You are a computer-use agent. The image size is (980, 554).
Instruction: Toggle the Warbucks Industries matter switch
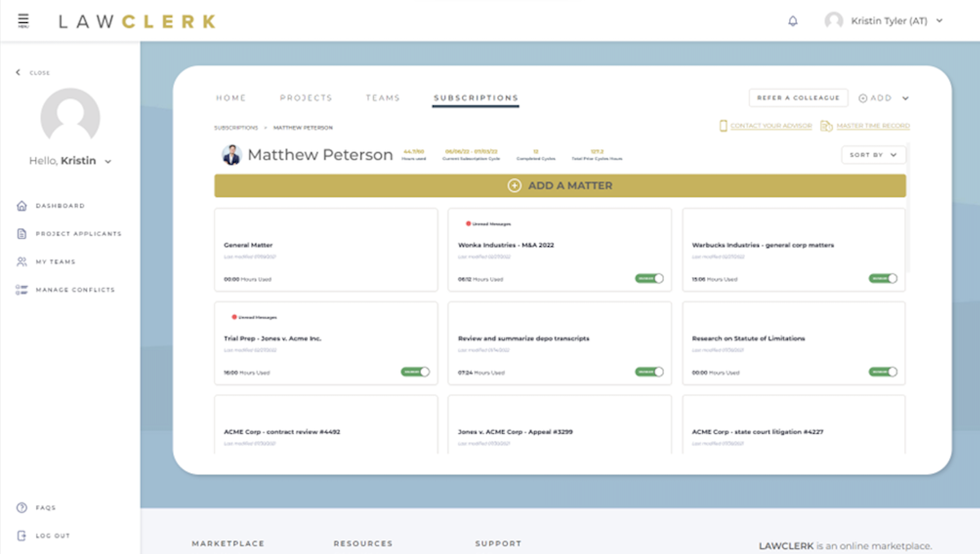pyautogui.click(x=884, y=279)
